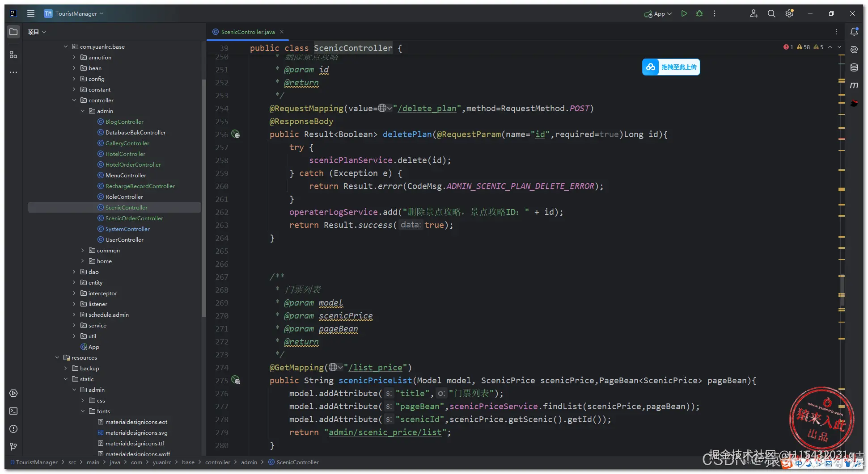Click the deletePlan method name
This screenshot has height=474, width=868.
pyautogui.click(x=407, y=134)
